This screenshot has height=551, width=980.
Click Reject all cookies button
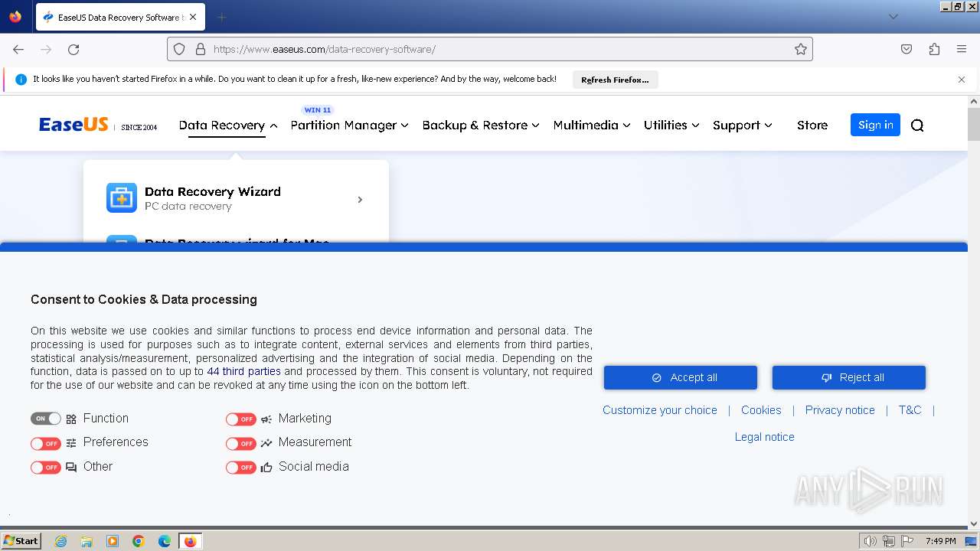coord(849,377)
